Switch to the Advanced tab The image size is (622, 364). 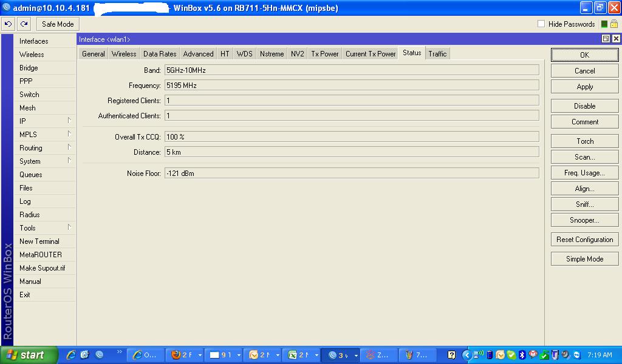tap(199, 54)
